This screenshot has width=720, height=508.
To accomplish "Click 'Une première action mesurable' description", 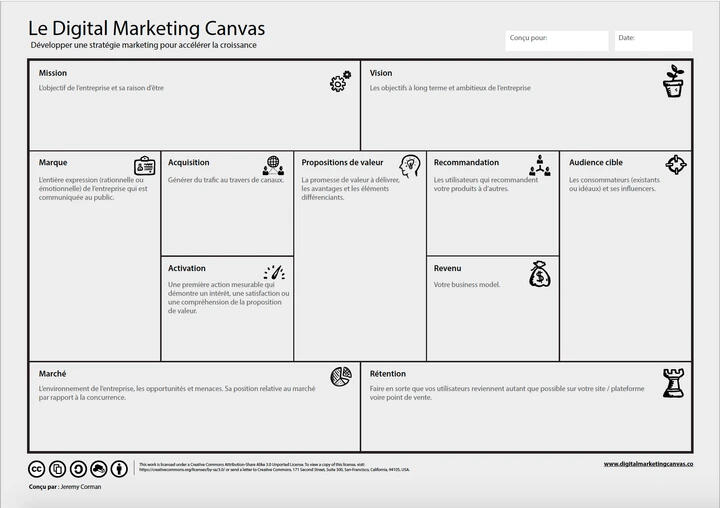I will (229, 298).
